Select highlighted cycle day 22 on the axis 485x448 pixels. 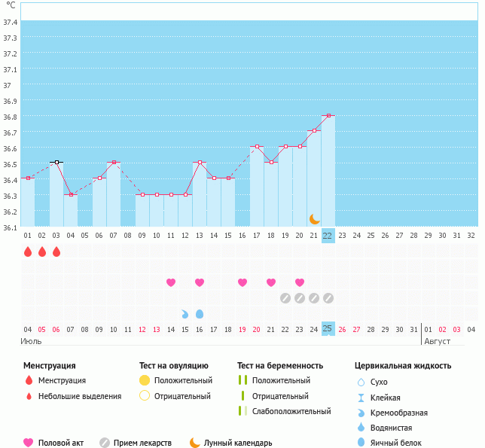(328, 235)
